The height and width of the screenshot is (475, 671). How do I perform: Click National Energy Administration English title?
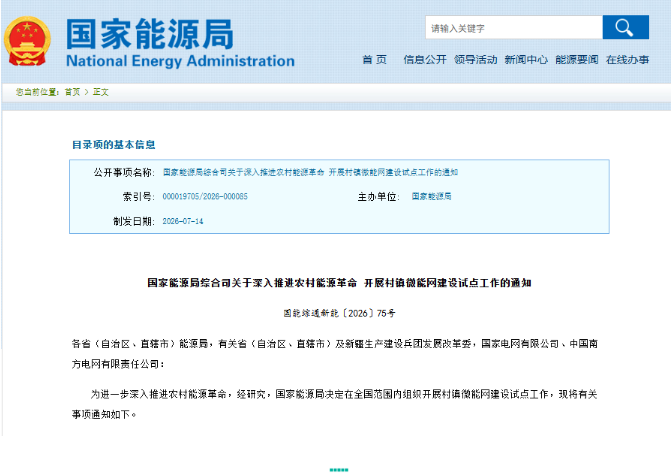(x=180, y=61)
